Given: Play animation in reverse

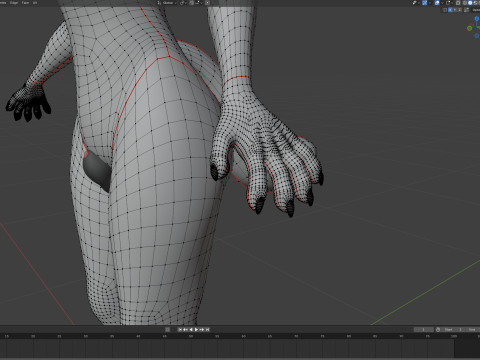Looking at the screenshot, I should (191, 329).
